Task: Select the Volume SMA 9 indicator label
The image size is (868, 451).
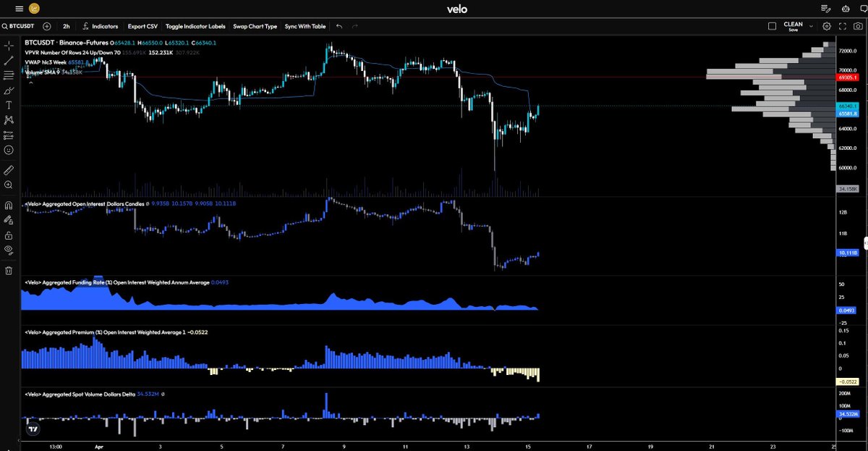Action: point(43,72)
